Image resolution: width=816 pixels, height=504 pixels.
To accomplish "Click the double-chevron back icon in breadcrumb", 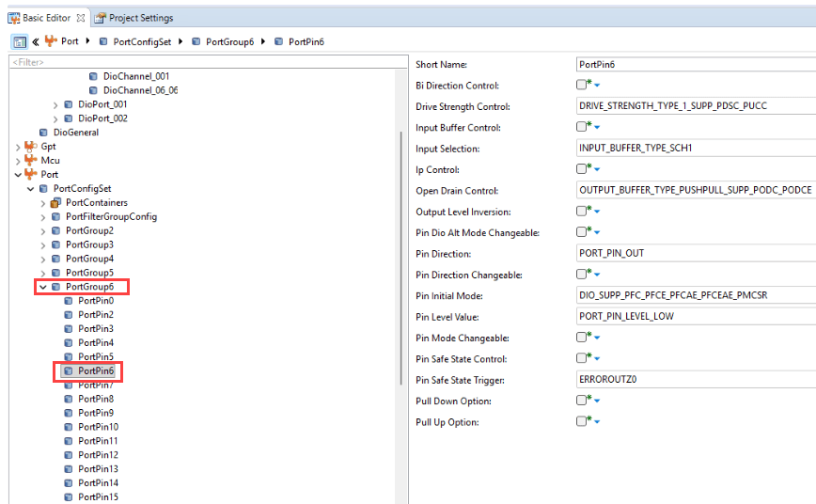I will (x=36, y=41).
